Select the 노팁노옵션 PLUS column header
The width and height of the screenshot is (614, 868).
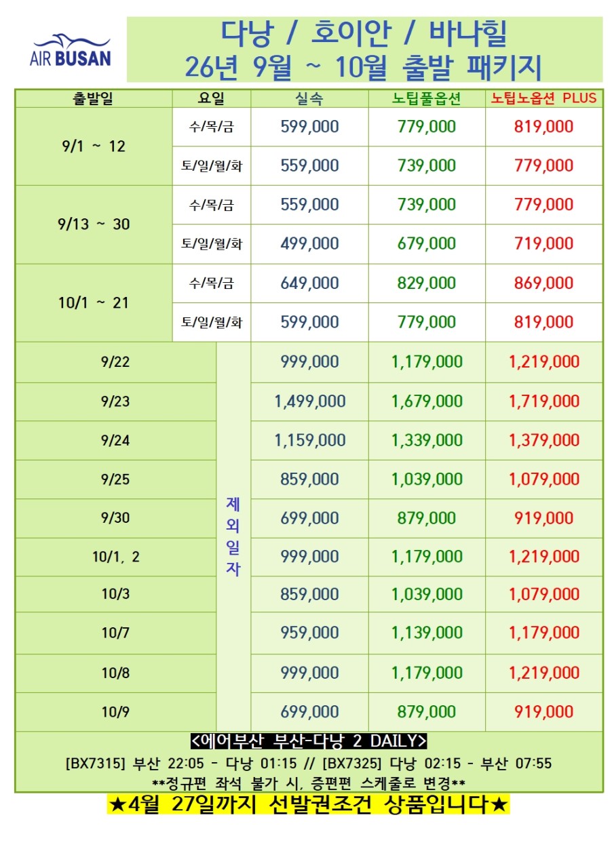[543, 98]
